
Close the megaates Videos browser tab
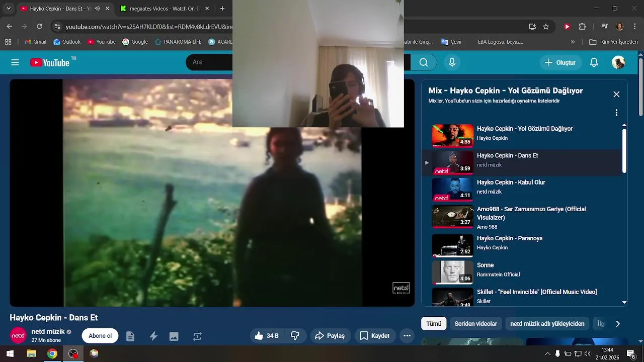pos(207,9)
